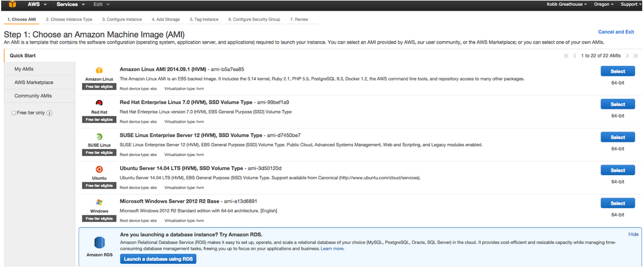Click the Amazon Linux AMI icon
The width and height of the screenshot is (644, 268).
point(99,71)
